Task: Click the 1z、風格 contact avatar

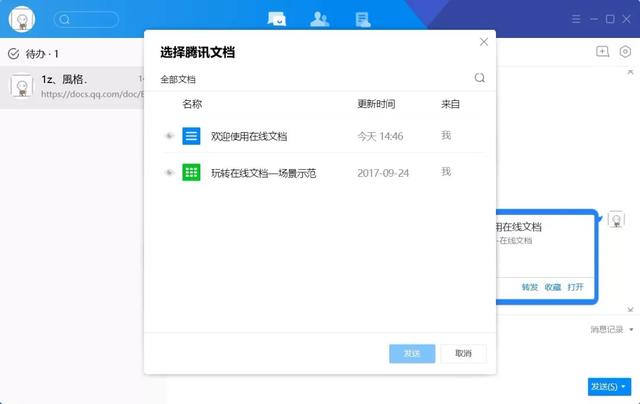Action: pos(22,86)
